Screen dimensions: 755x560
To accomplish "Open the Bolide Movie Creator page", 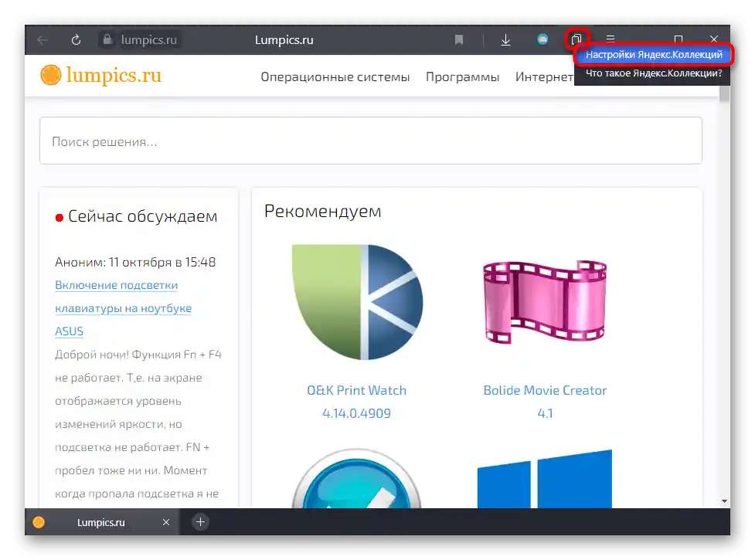I will [545, 390].
